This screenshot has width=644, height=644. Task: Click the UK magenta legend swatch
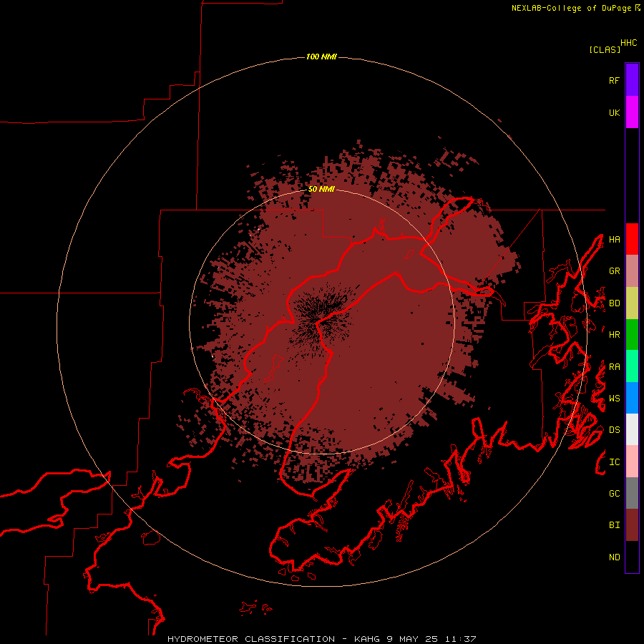click(632, 112)
